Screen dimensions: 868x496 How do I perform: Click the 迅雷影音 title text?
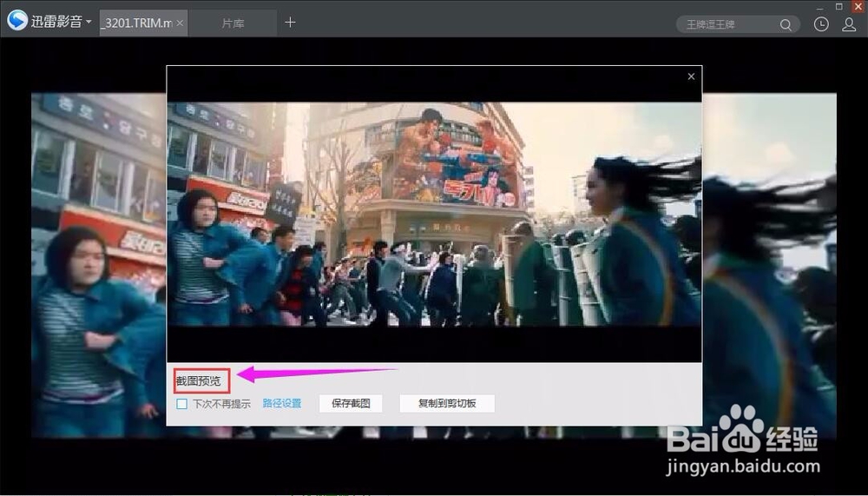(x=56, y=23)
